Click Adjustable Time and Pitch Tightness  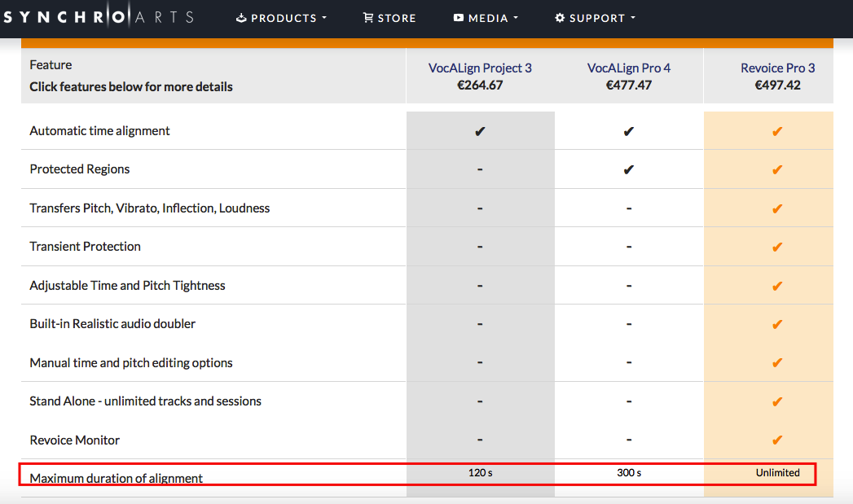(x=127, y=286)
